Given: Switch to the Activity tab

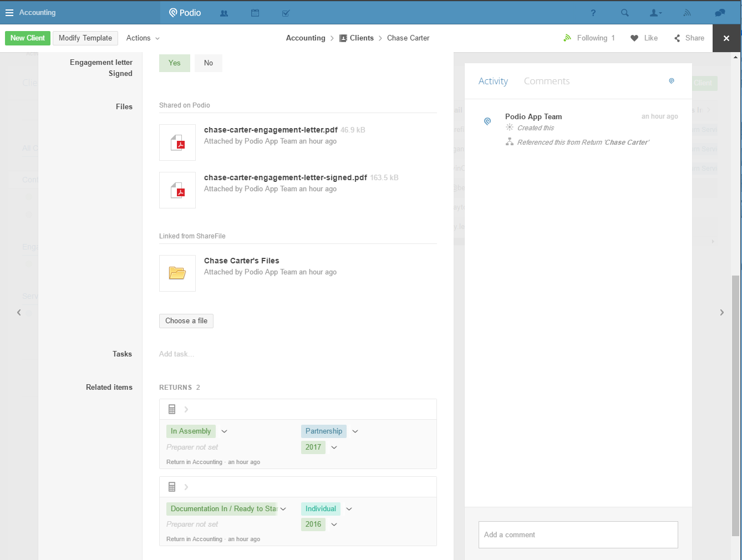Looking at the screenshot, I should pos(493,81).
